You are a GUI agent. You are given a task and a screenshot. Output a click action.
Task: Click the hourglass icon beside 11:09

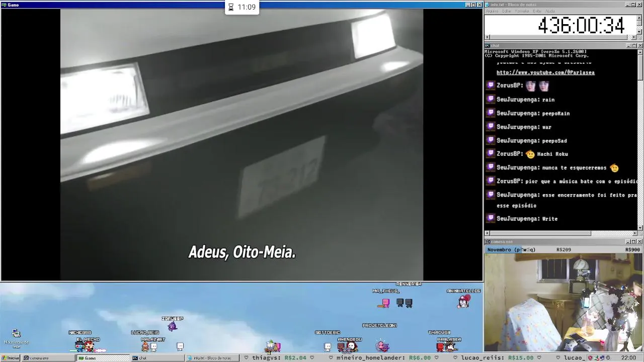pos(231,7)
